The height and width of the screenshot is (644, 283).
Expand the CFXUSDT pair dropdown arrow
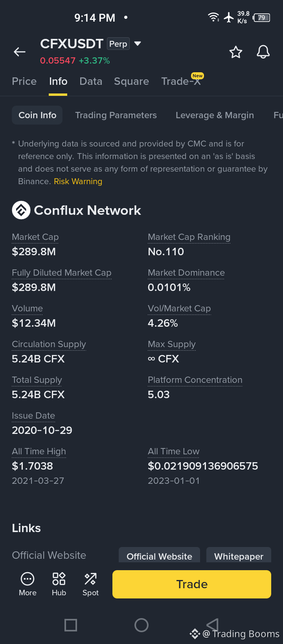(x=138, y=44)
